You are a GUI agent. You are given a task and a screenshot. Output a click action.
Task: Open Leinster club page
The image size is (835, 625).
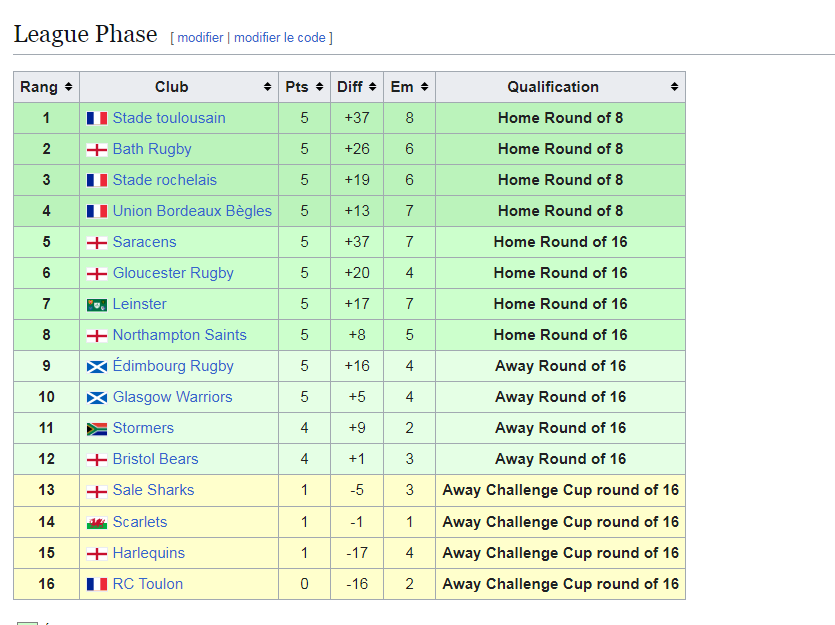coord(140,304)
